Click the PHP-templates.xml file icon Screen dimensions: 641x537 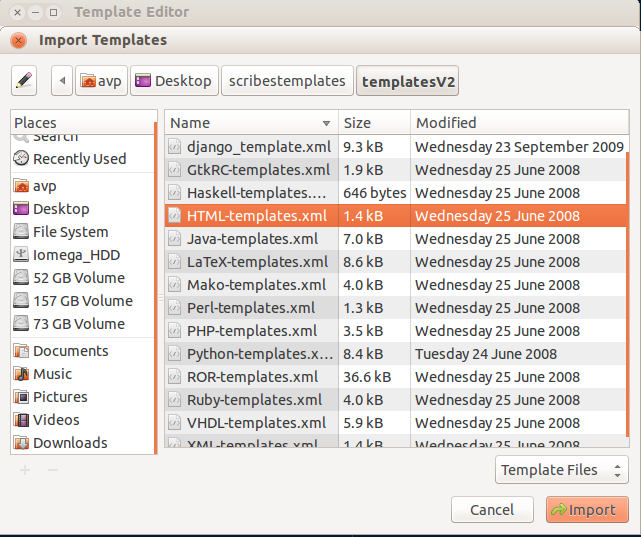175,331
